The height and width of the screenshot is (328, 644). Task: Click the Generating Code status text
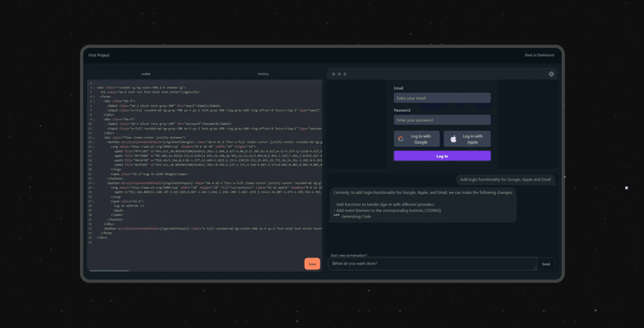[x=356, y=216]
